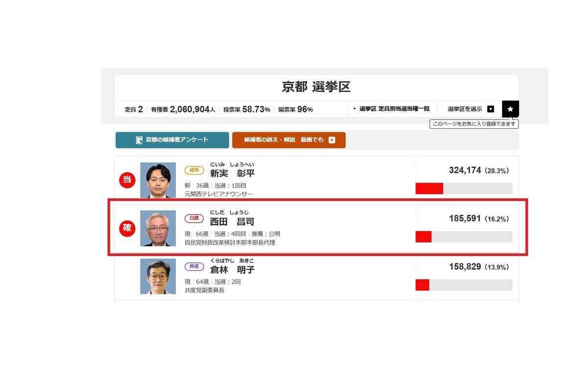Open 京都の候補者アンケート button

tap(172, 140)
